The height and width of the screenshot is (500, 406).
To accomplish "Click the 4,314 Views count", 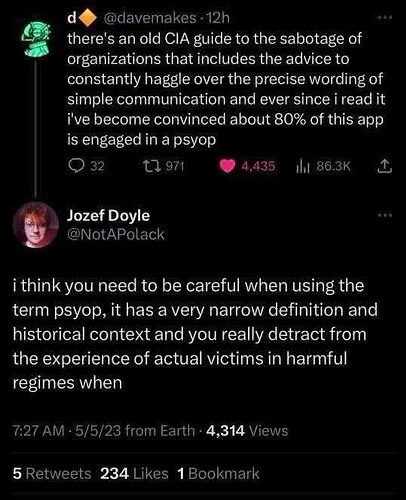I will pyautogui.click(x=247, y=431).
